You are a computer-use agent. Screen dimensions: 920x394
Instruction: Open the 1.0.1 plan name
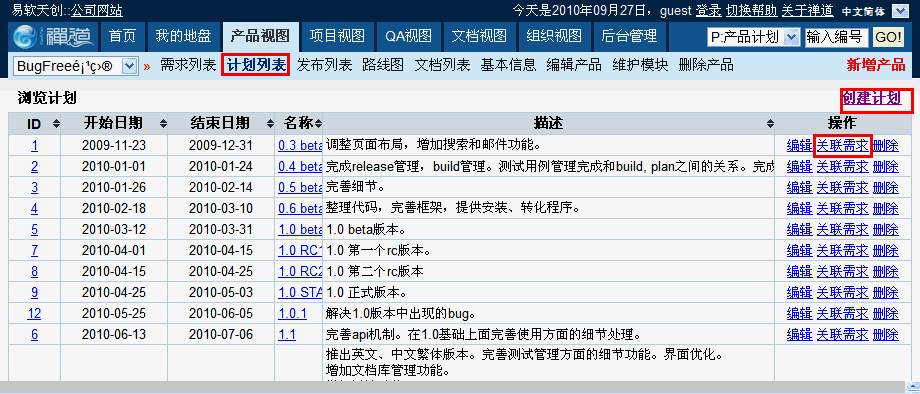coord(292,313)
